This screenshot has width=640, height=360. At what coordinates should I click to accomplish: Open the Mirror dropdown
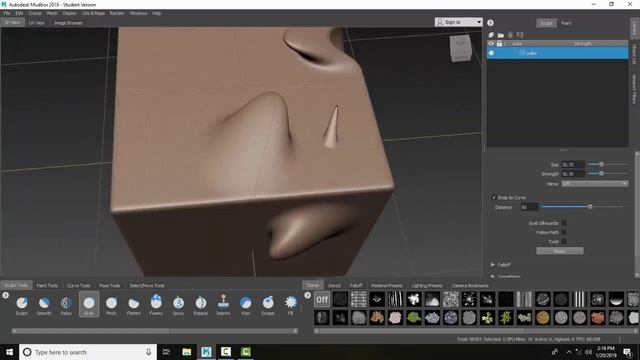coord(594,184)
